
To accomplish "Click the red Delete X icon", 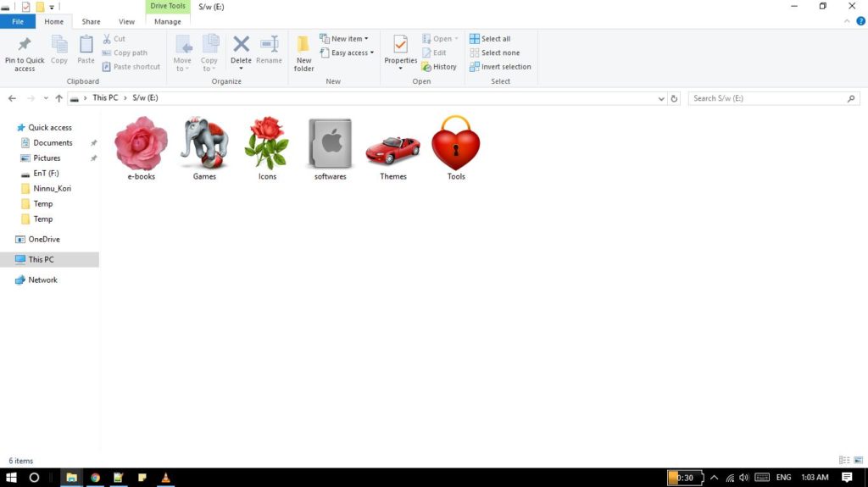I will coord(241,44).
